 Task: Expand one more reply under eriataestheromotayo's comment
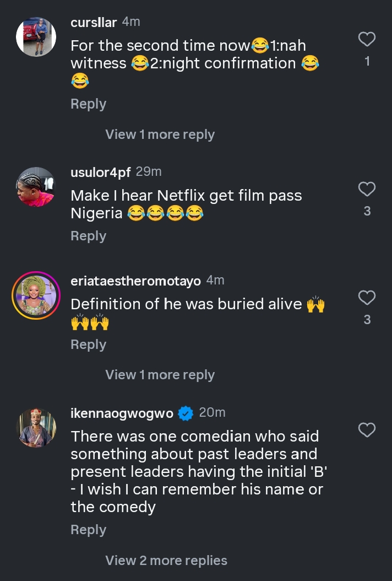pos(160,375)
